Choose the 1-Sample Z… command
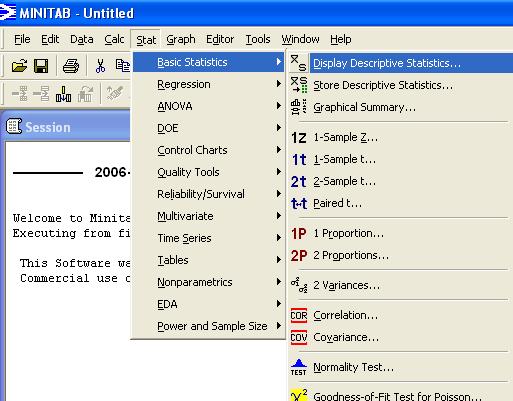Viewport: 513px width, 401px height. click(401, 137)
